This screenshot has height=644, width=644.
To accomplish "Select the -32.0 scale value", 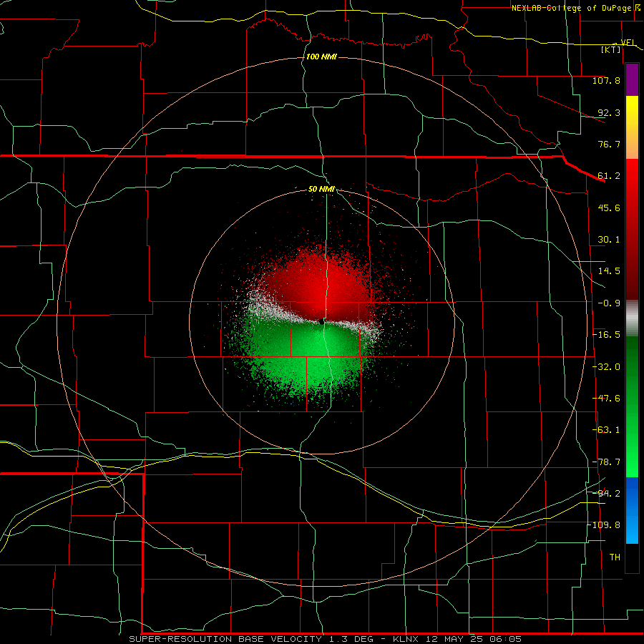I will point(607,367).
